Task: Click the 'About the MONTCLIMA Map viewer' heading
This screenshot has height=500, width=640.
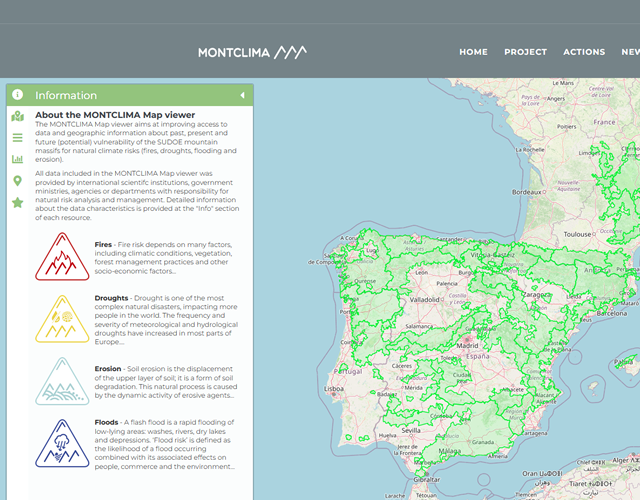Action: 115,115
